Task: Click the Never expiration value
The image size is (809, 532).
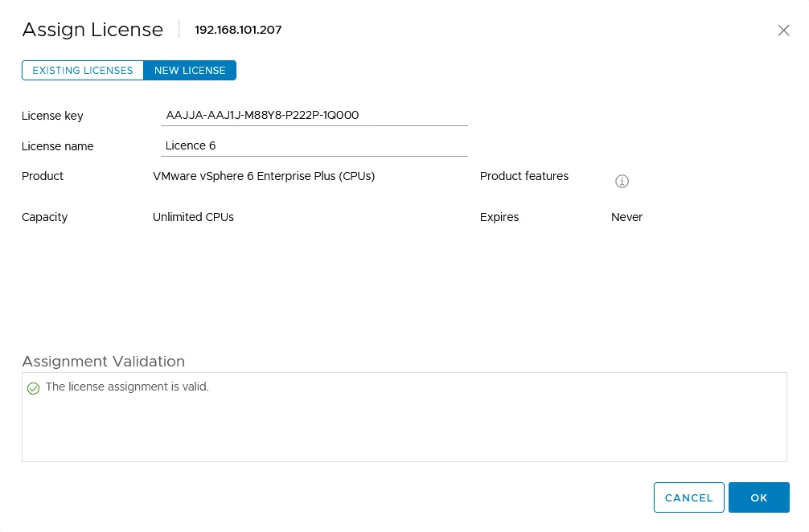Action: (x=626, y=217)
